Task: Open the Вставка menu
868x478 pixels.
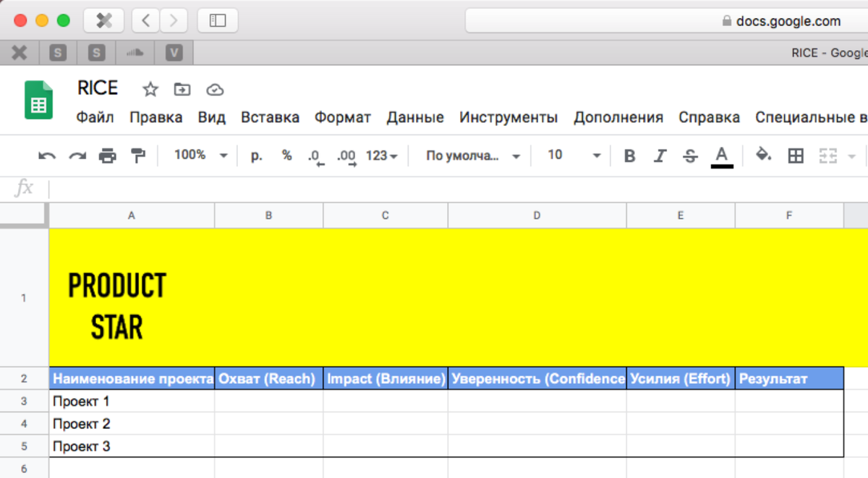Action: [270, 117]
